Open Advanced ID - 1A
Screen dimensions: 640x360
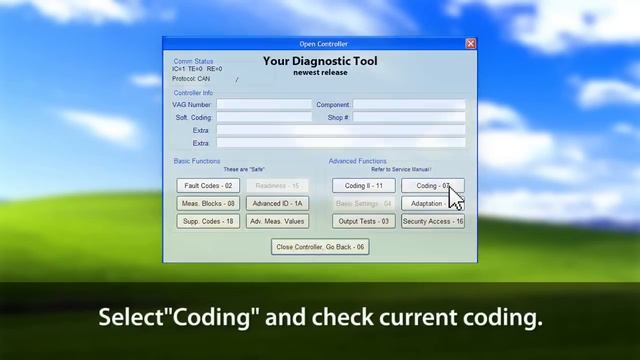[x=278, y=203]
